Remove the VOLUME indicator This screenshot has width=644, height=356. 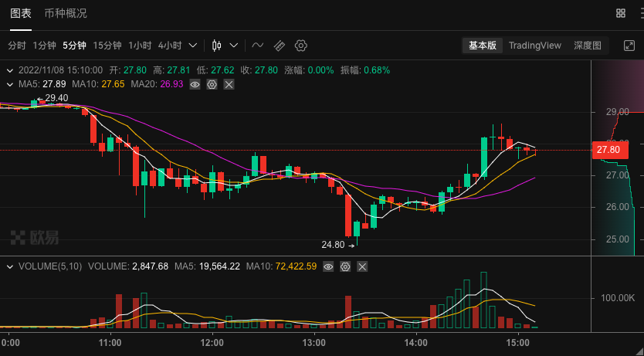pyautogui.click(x=362, y=267)
